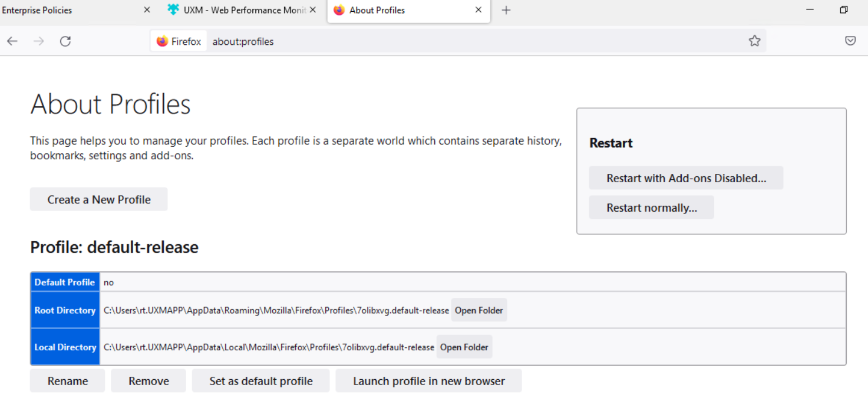Click the back navigation arrow

(x=12, y=41)
